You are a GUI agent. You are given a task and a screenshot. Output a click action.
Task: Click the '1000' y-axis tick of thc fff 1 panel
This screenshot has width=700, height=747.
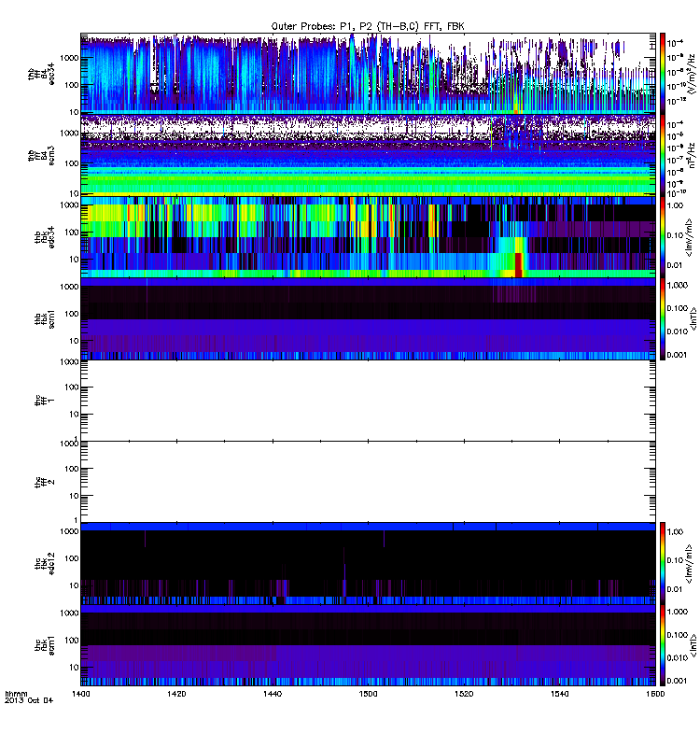click(x=69, y=362)
